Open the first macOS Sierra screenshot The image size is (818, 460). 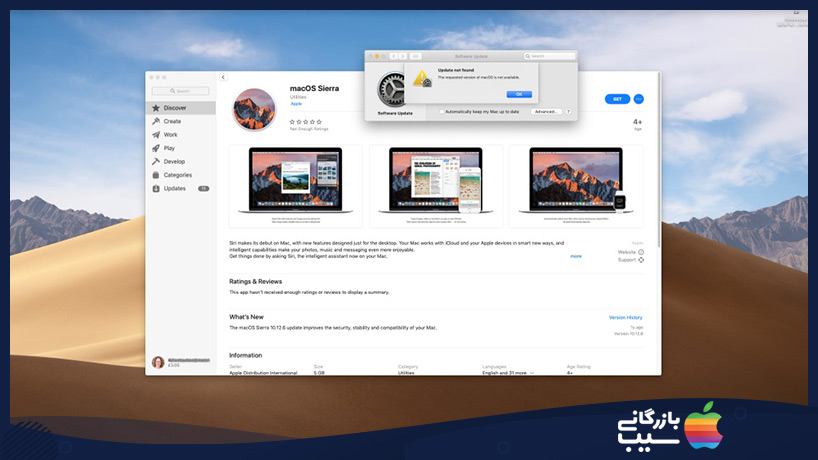coord(296,186)
